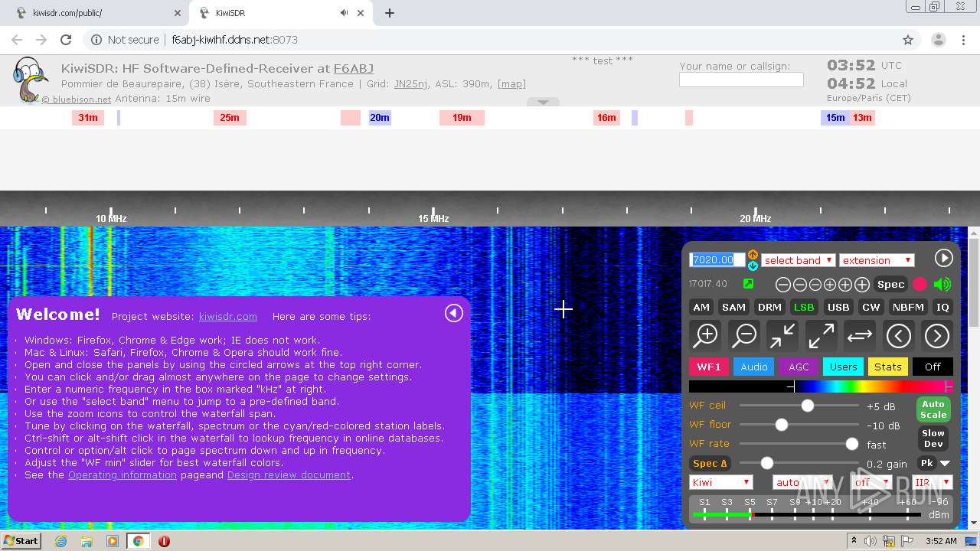Reload the page in Chrome
The width and height of the screenshot is (980, 551).
click(66, 40)
